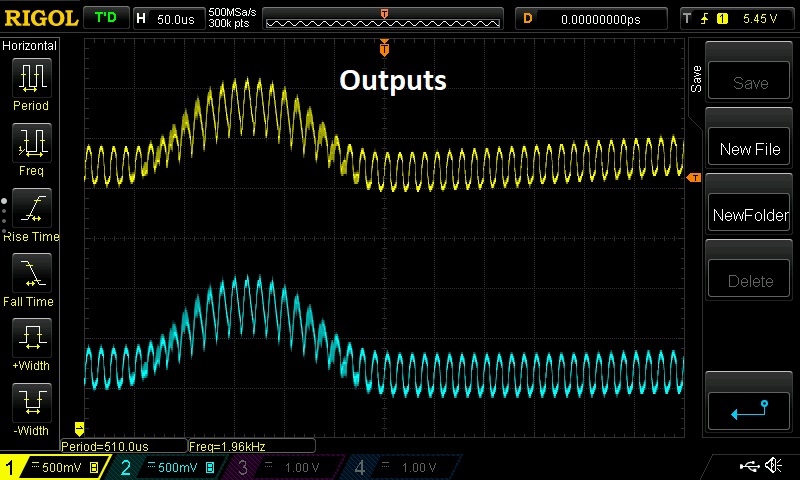Screen dimensions: 800x480
Task: Select the Rise Time measurement icon
Action: 32,208
